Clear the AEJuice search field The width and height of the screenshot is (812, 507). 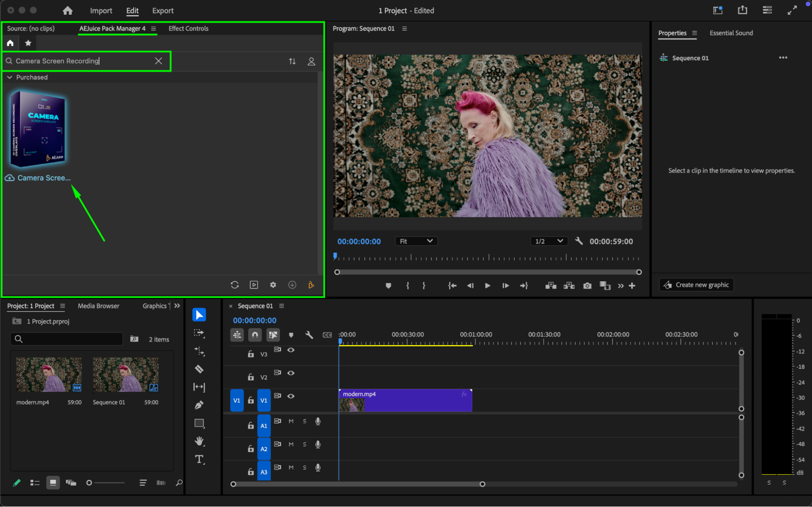(x=158, y=61)
